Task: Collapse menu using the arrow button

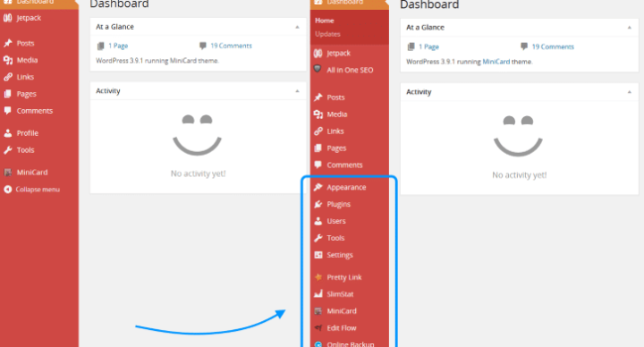Action: 7,190
